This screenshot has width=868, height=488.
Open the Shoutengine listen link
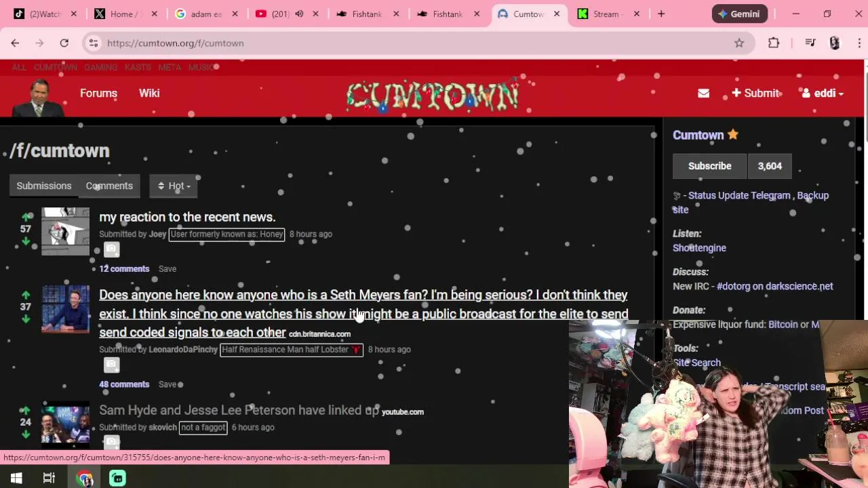point(699,248)
